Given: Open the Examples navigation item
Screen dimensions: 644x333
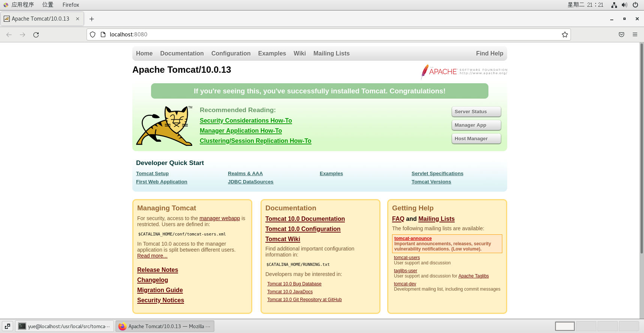Looking at the screenshot, I should coord(272,53).
